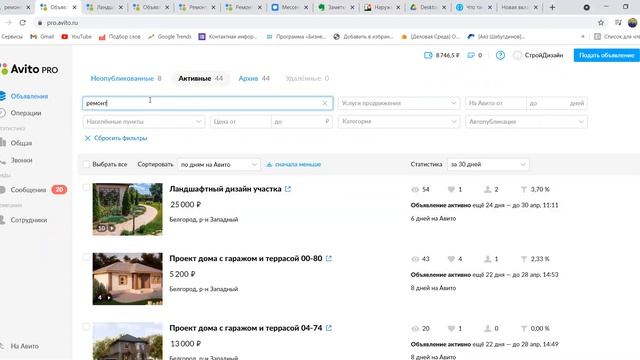640x360 pixels.
Task: Click the conversion funnel icon showing 3,70 %
Action: click(x=524, y=189)
